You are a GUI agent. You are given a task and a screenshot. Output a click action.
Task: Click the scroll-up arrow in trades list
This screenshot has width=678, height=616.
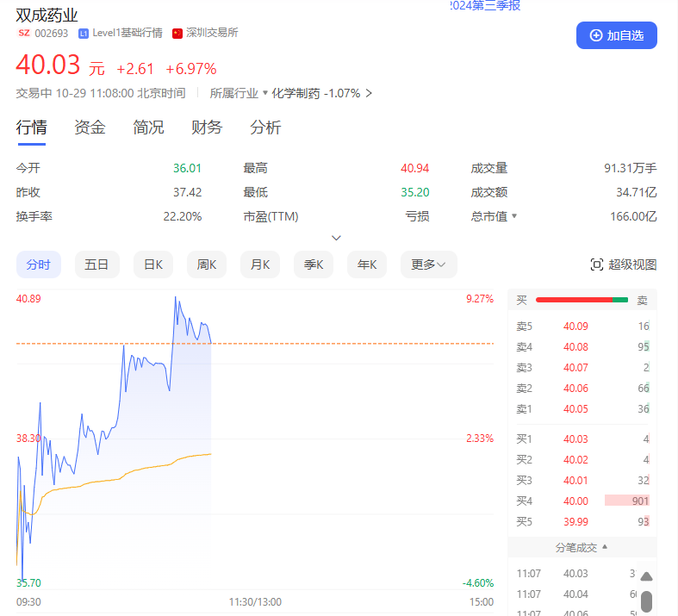(x=646, y=576)
